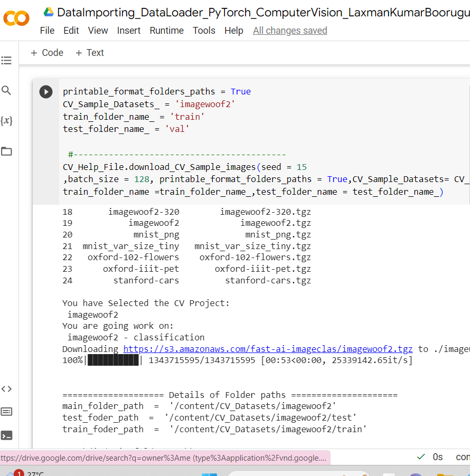The height and width of the screenshot is (476, 470).
Task: Open the Files folder panel
Action: pyautogui.click(x=6, y=151)
